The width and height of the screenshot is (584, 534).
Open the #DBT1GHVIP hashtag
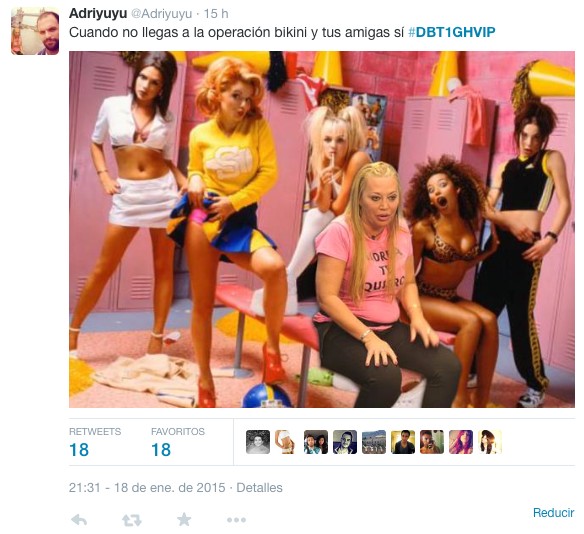click(451, 32)
